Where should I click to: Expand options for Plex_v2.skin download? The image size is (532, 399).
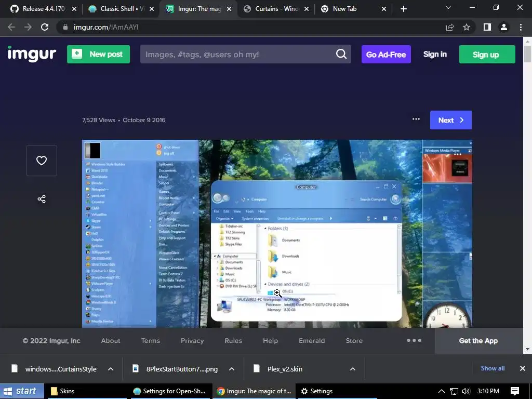(353, 369)
